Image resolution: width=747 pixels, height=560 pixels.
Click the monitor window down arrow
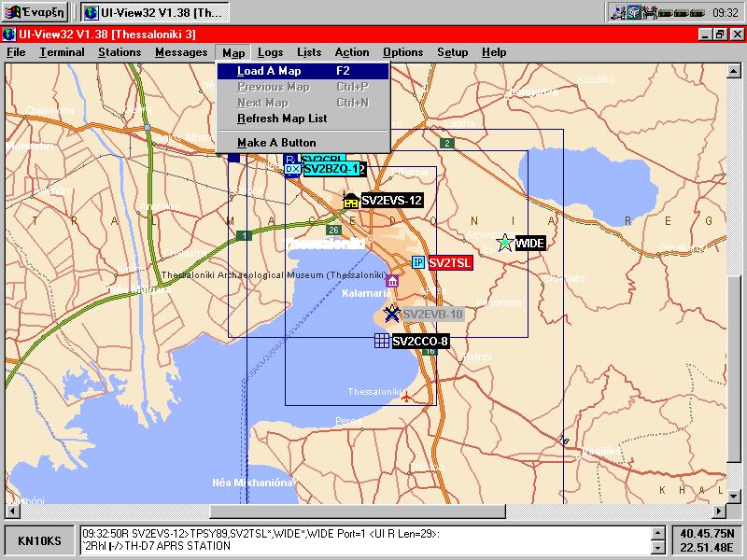[x=658, y=548]
